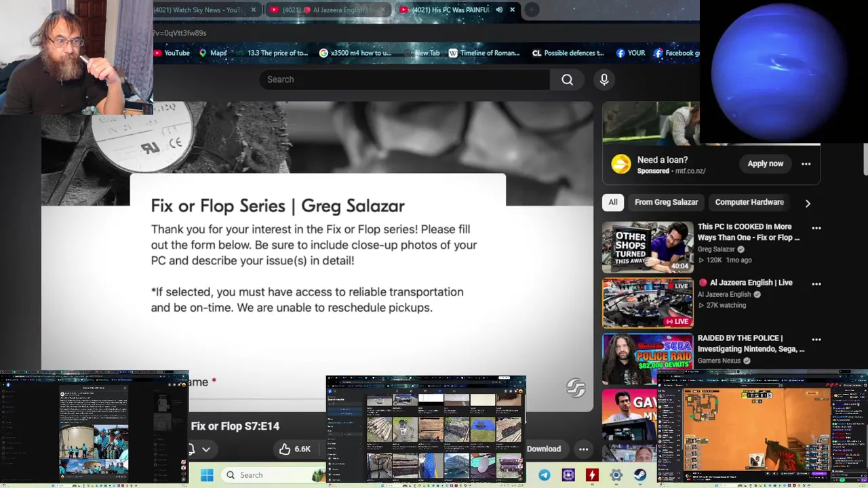Viewport: 868px width, 488px height.
Task: Open Settings gear in taskbar
Action: click(616, 475)
